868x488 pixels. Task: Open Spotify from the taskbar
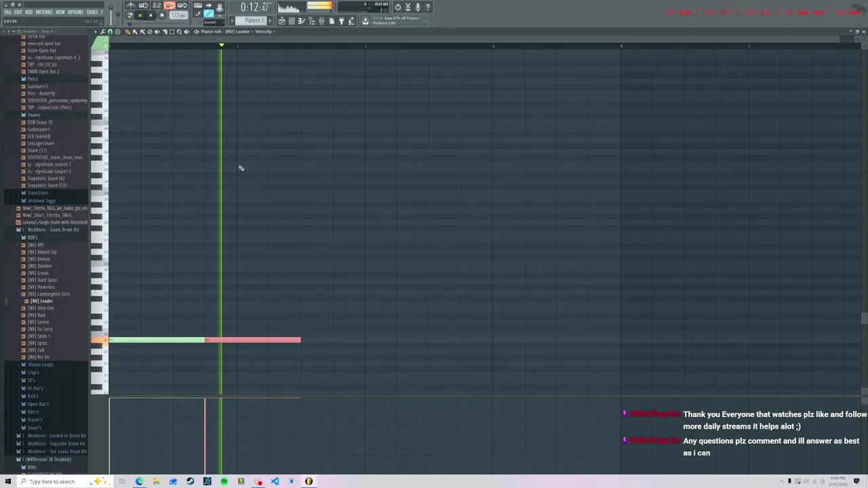[x=224, y=481]
